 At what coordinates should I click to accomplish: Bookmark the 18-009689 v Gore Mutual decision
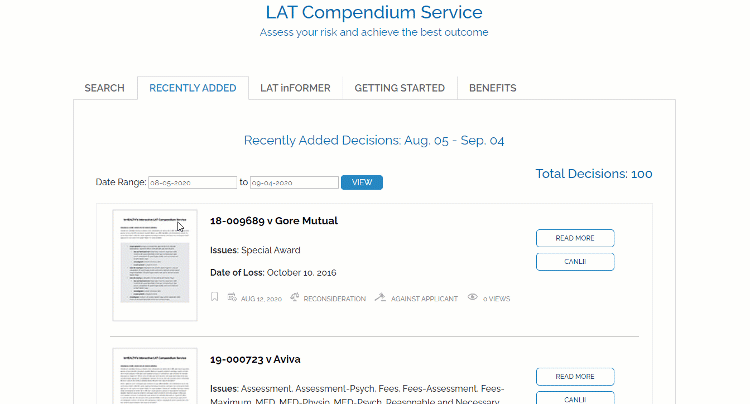215,297
